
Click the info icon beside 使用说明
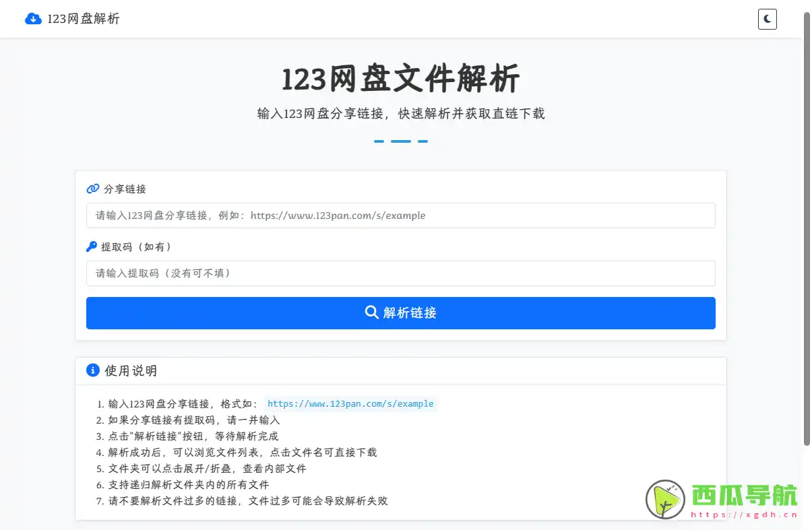coord(92,370)
